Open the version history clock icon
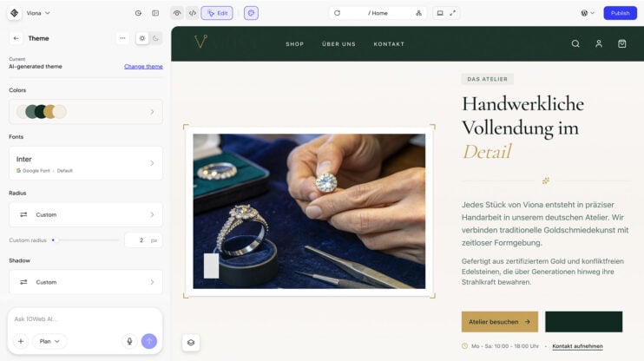The width and height of the screenshot is (644, 361). click(138, 13)
